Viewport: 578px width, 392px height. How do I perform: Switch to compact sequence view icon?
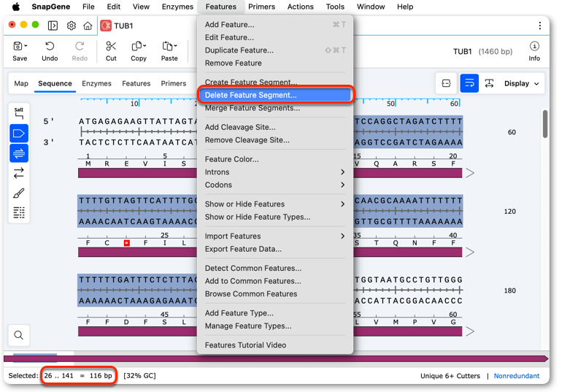point(446,83)
